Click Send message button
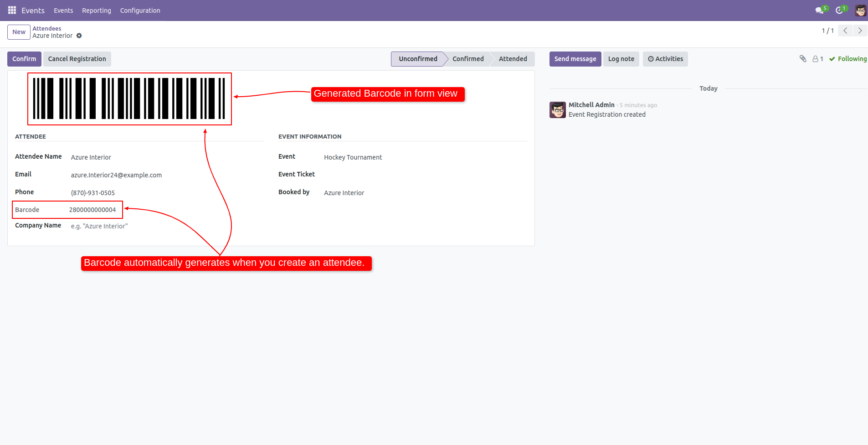The height and width of the screenshot is (445, 868). (x=575, y=59)
